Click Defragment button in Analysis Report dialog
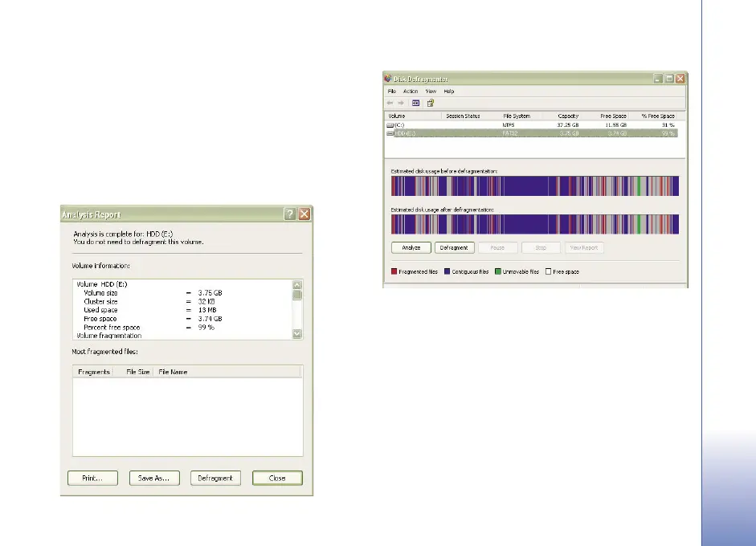The width and height of the screenshot is (756, 546). pyautogui.click(x=215, y=478)
